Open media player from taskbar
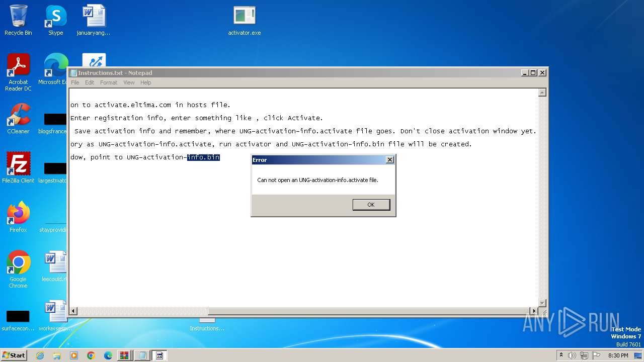Image resolution: width=644 pixels, height=362 pixels. [74, 355]
